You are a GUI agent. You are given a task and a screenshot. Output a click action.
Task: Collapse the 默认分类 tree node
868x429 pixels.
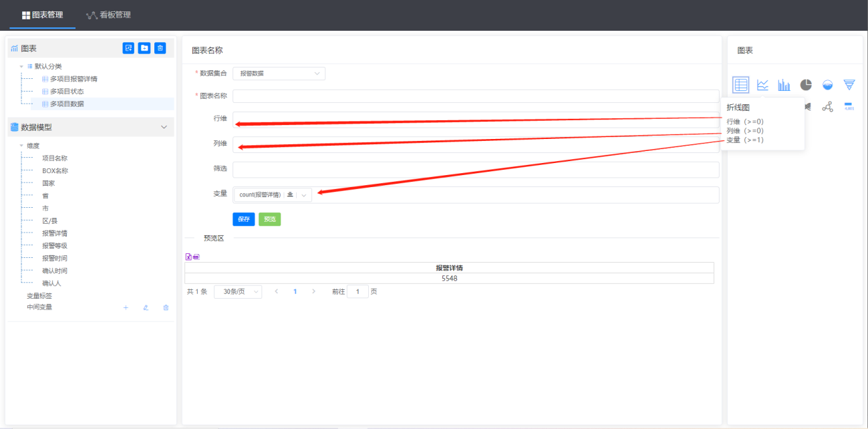pos(21,67)
